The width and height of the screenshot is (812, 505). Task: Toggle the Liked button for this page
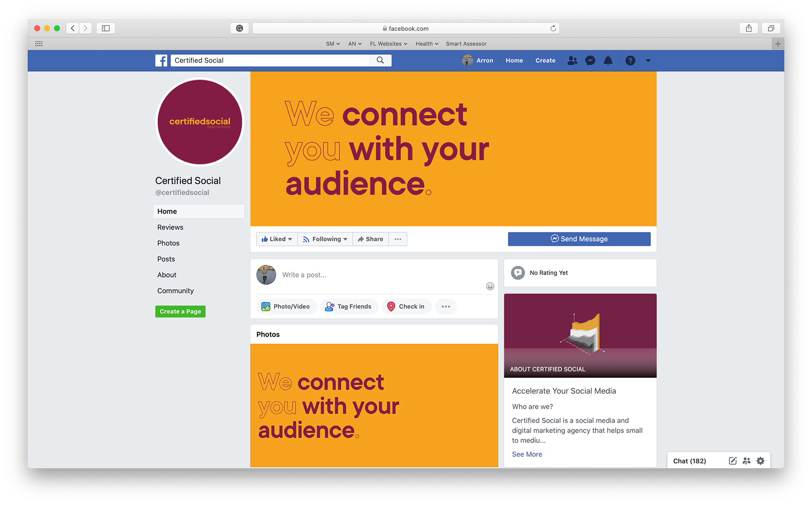277,239
